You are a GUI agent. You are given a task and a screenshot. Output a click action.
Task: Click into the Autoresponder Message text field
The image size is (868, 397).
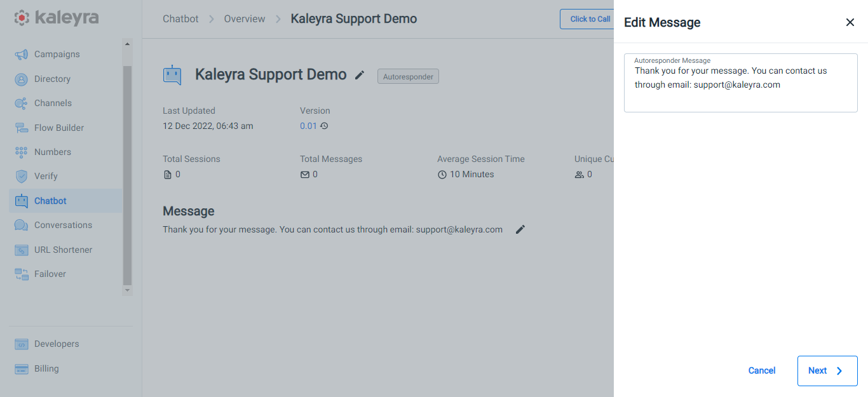click(x=741, y=83)
